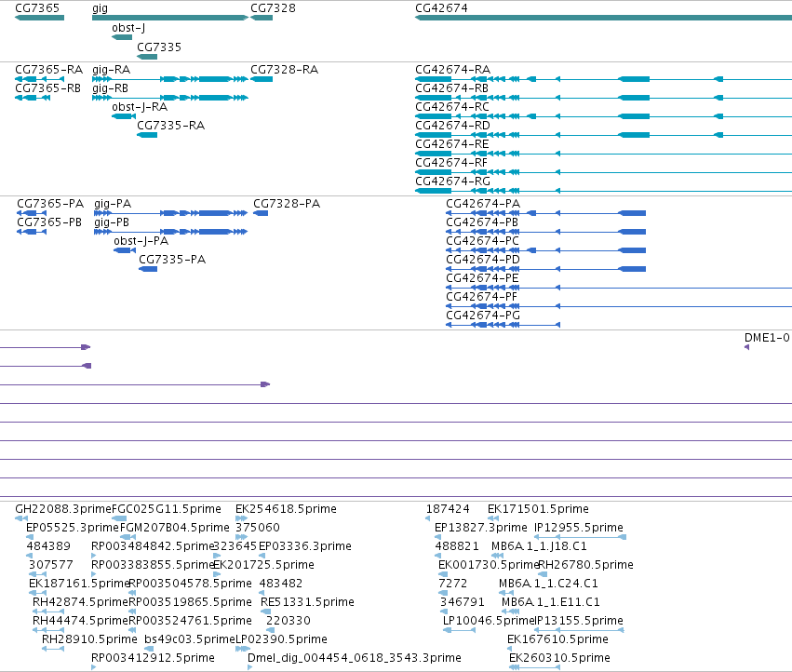Select the obst-J gene feature
The image size is (792, 672).
point(122,37)
